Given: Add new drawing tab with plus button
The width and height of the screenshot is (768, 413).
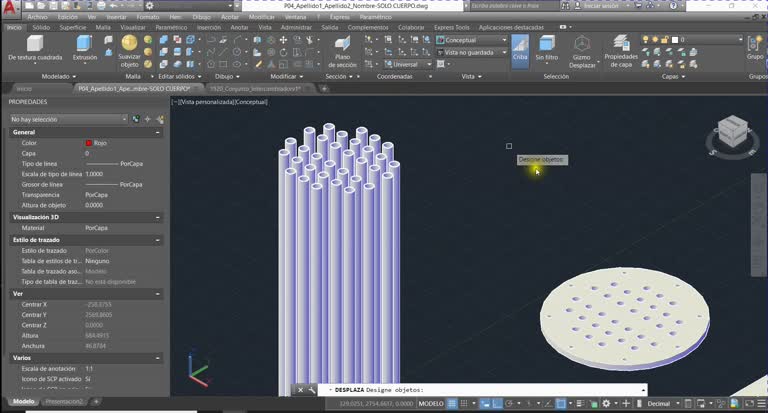Looking at the screenshot, I should [x=324, y=89].
